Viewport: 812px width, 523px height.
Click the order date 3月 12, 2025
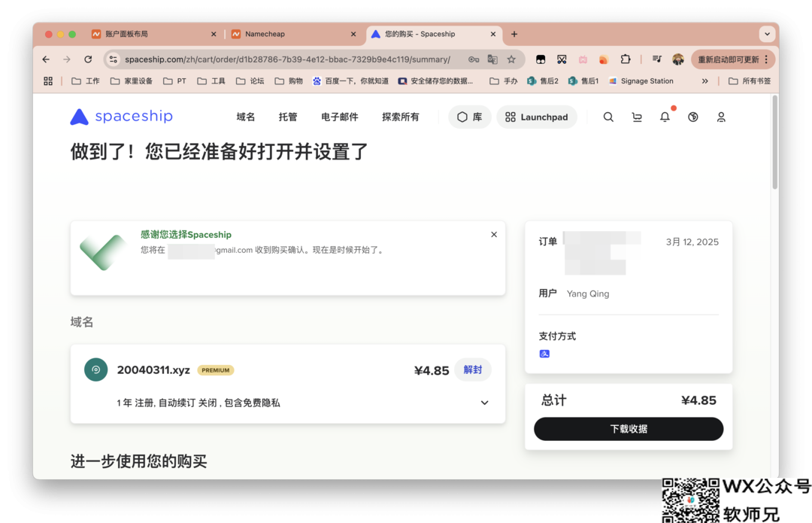692,242
